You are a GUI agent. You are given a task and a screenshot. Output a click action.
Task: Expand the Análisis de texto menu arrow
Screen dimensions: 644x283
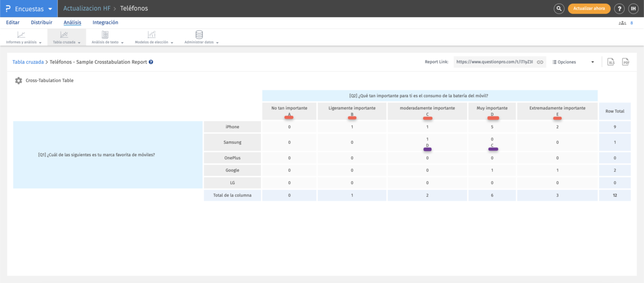pyautogui.click(x=122, y=42)
